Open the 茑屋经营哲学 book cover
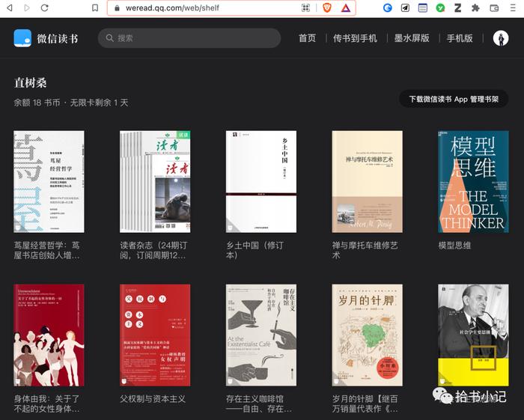 pyautogui.click(x=49, y=181)
